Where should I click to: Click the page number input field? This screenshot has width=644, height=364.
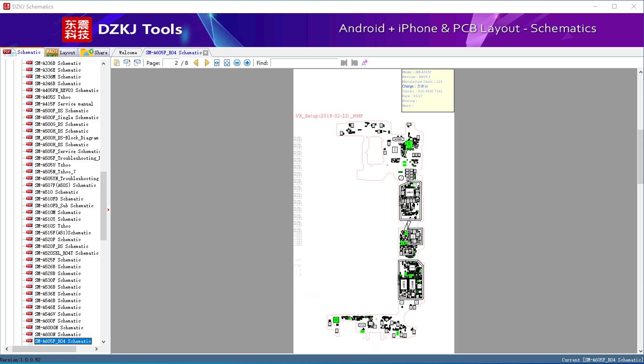point(171,63)
